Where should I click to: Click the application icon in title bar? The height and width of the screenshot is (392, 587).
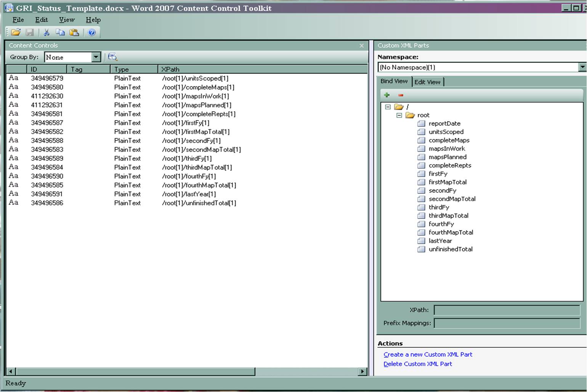click(9, 8)
